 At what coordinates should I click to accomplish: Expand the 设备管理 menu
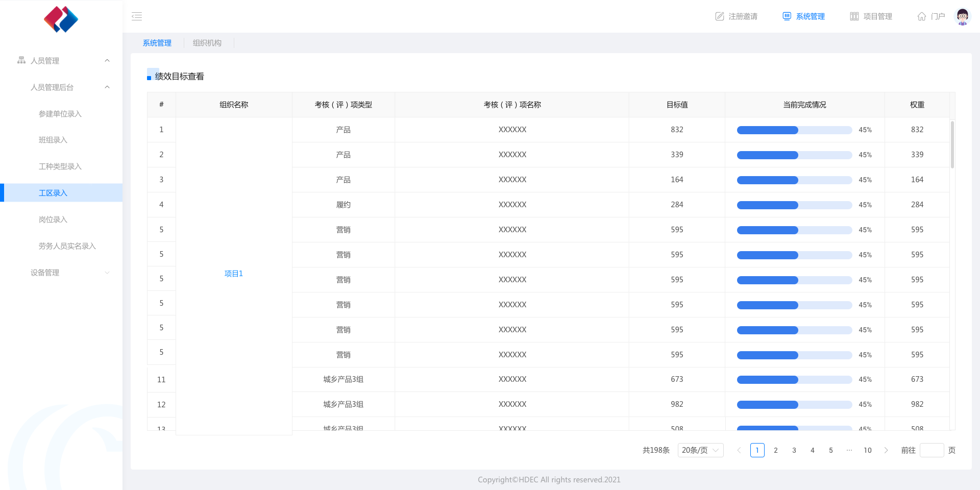tap(107, 273)
